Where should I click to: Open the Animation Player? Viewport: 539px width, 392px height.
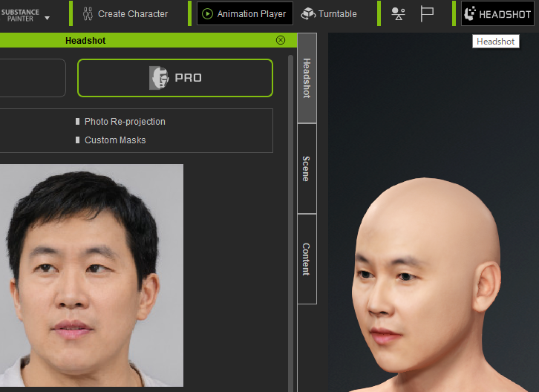245,13
